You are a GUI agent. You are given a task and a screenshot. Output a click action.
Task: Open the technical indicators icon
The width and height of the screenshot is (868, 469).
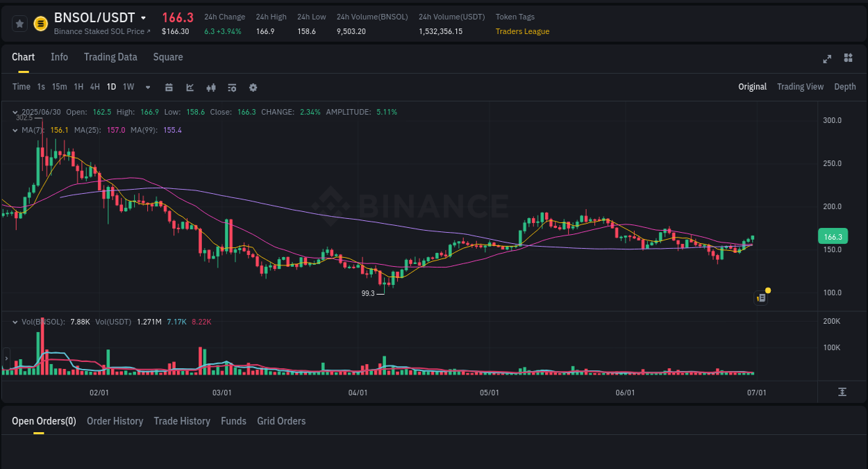[210, 87]
